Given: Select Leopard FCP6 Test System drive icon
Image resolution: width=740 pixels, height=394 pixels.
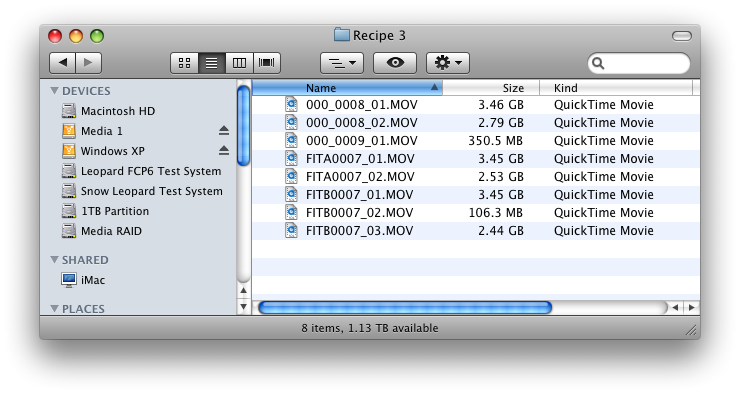Looking at the screenshot, I should (69, 171).
